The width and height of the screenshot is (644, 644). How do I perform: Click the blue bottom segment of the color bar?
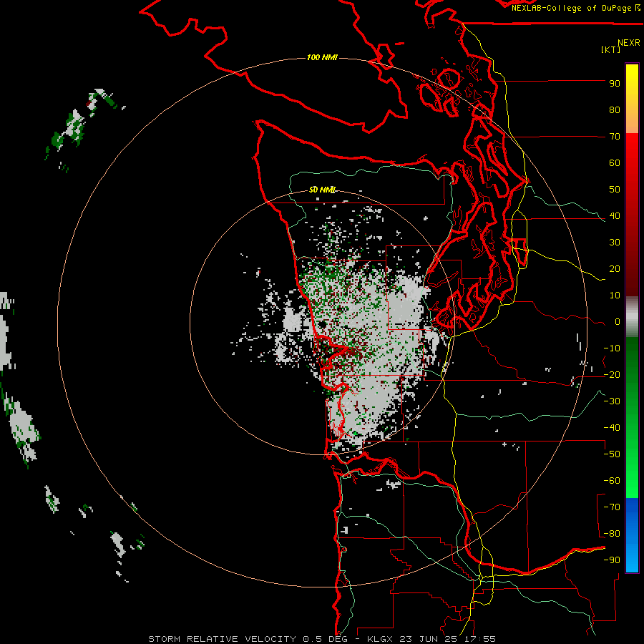coord(632,535)
